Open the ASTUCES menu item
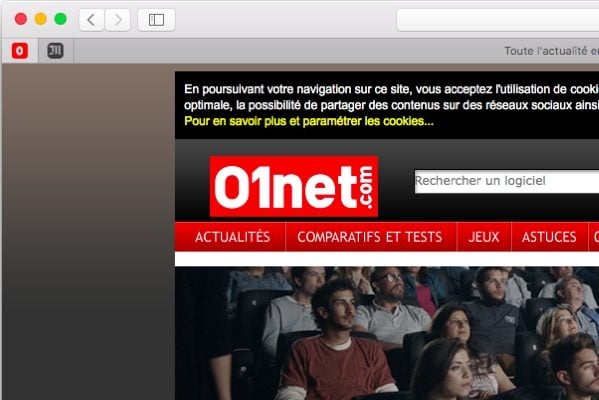The image size is (599, 400). pos(549,237)
